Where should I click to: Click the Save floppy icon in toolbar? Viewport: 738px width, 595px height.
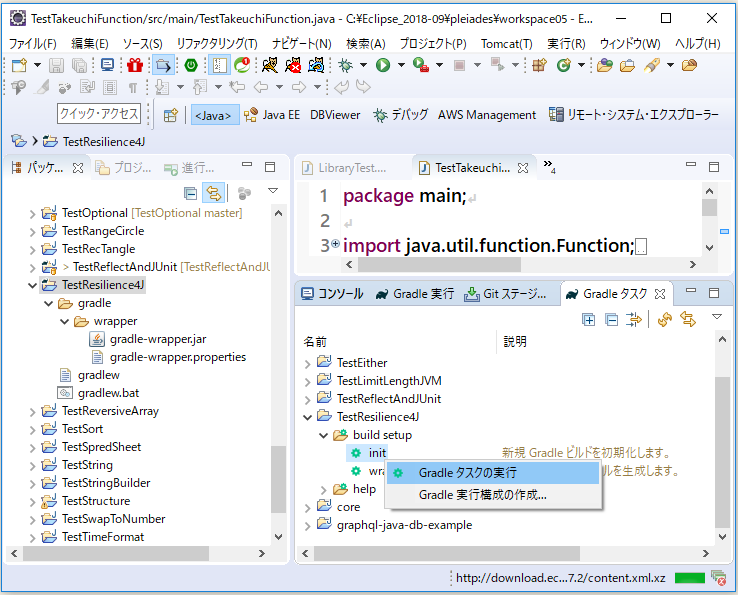(56, 65)
